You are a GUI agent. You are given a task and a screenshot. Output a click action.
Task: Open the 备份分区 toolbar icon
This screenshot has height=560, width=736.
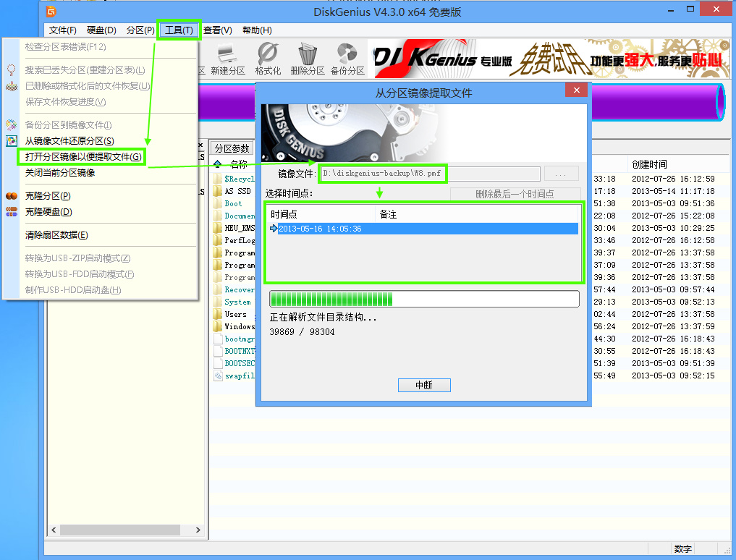(x=347, y=54)
